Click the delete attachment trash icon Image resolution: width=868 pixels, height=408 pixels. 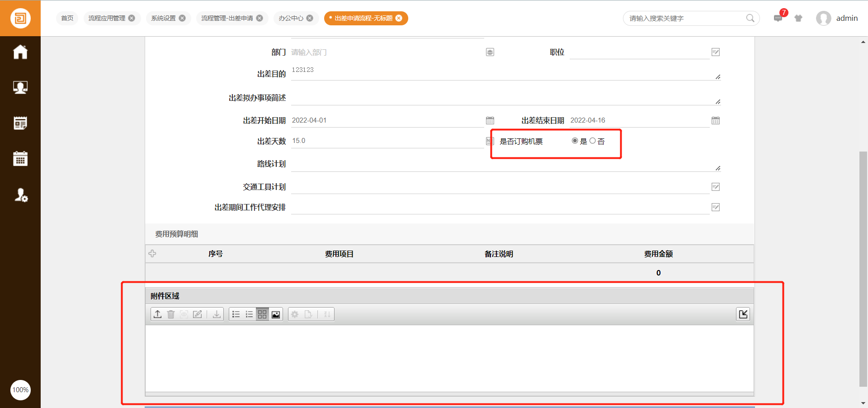coord(171,314)
